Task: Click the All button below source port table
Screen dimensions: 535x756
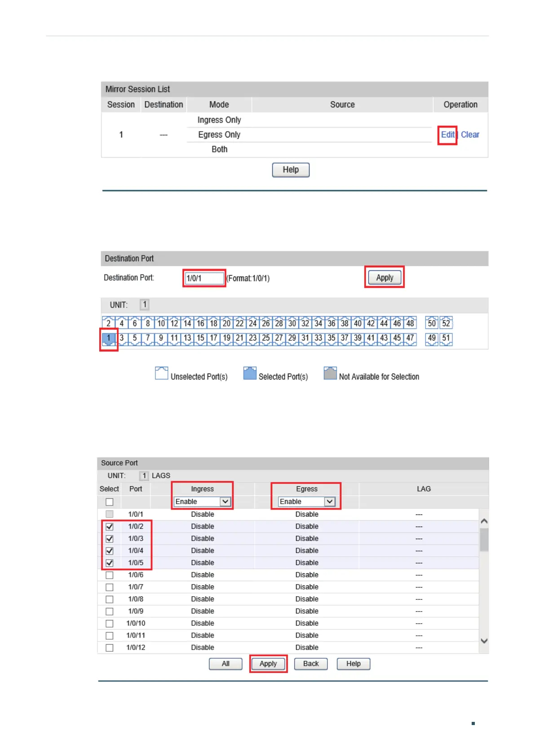Action: click(x=225, y=664)
